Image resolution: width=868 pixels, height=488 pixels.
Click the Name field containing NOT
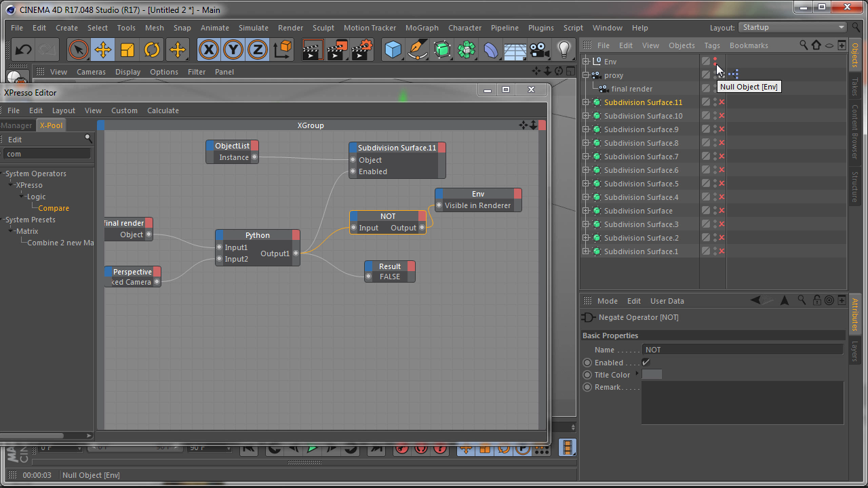click(744, 350)
